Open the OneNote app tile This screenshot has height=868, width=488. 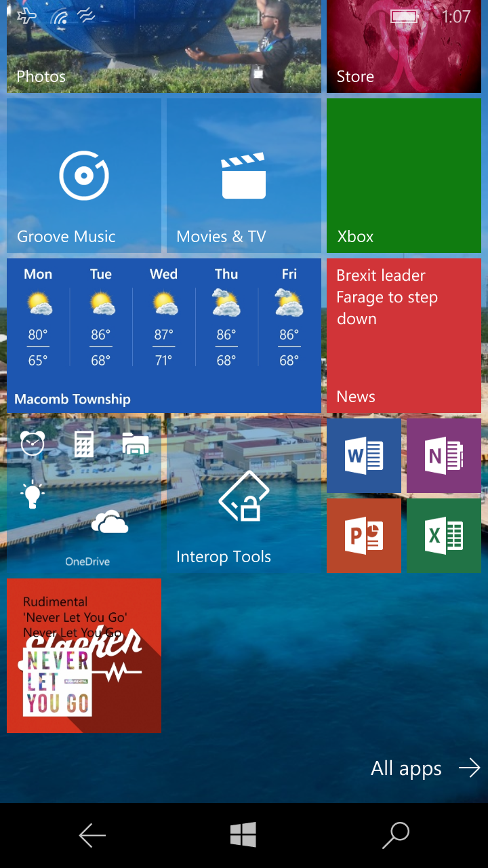(444, 456)
